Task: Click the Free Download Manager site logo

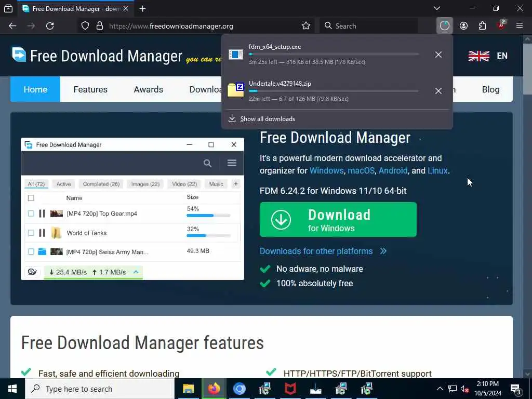Action: coord(97,55)
